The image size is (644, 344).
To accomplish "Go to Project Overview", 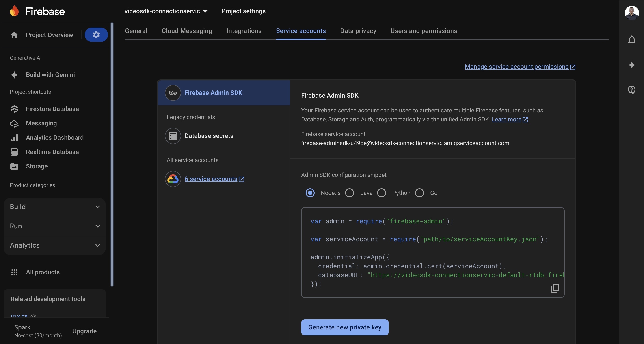I will point(50,35).
